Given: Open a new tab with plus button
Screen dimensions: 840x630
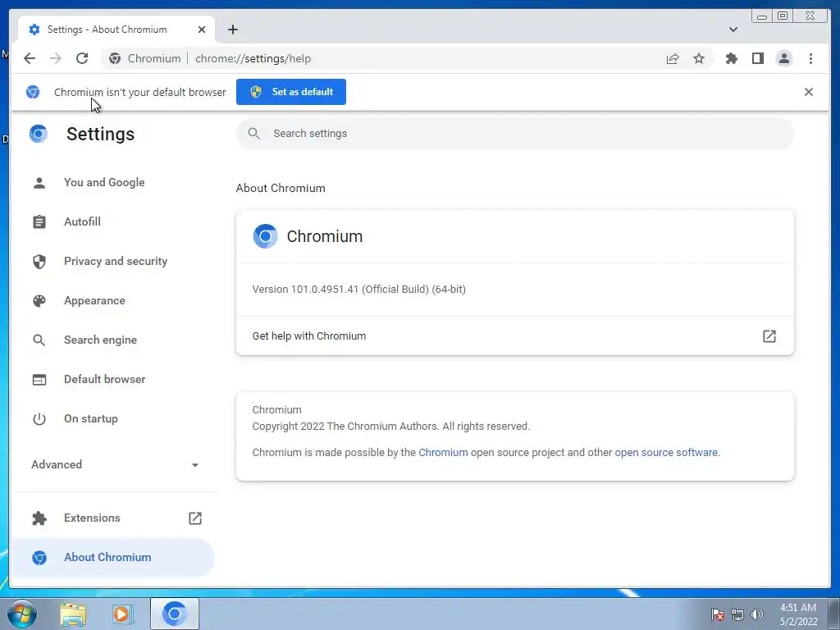Looking at the screenshot, I should click(232, 30).
